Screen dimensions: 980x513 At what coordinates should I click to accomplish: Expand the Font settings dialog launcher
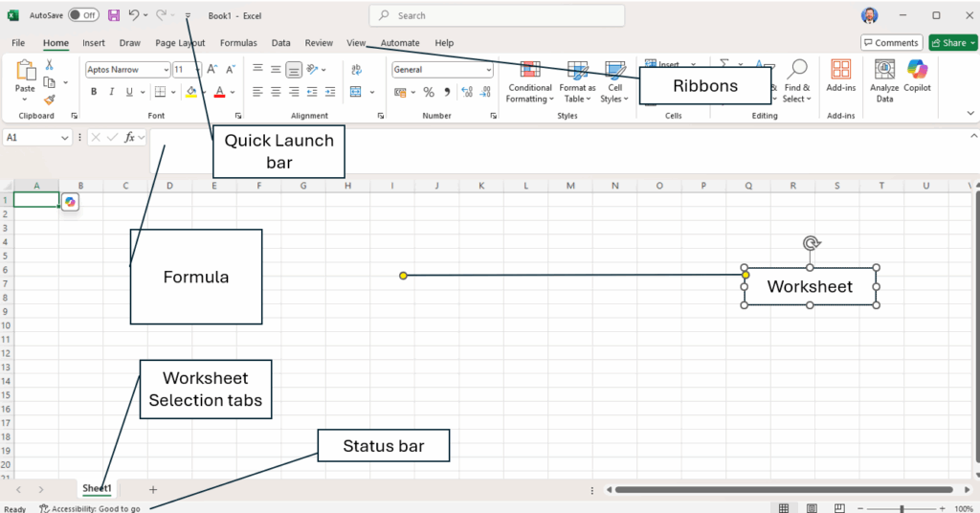[237, 116]
